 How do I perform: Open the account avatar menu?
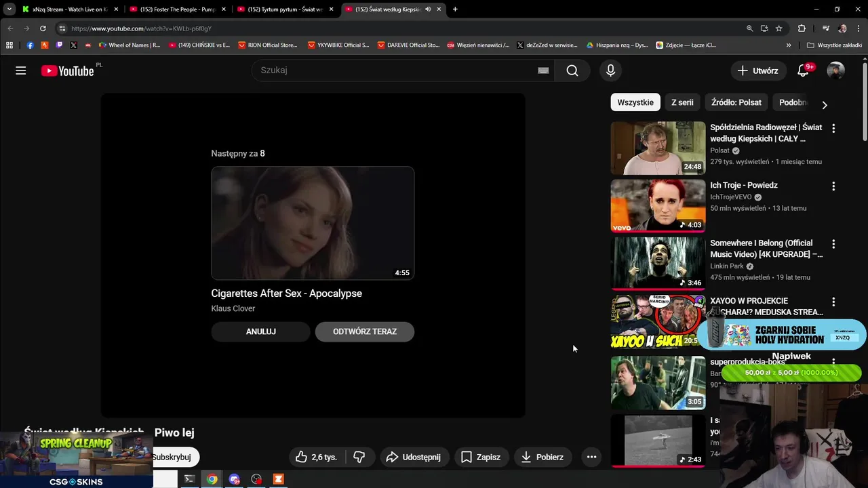(835, 70)
